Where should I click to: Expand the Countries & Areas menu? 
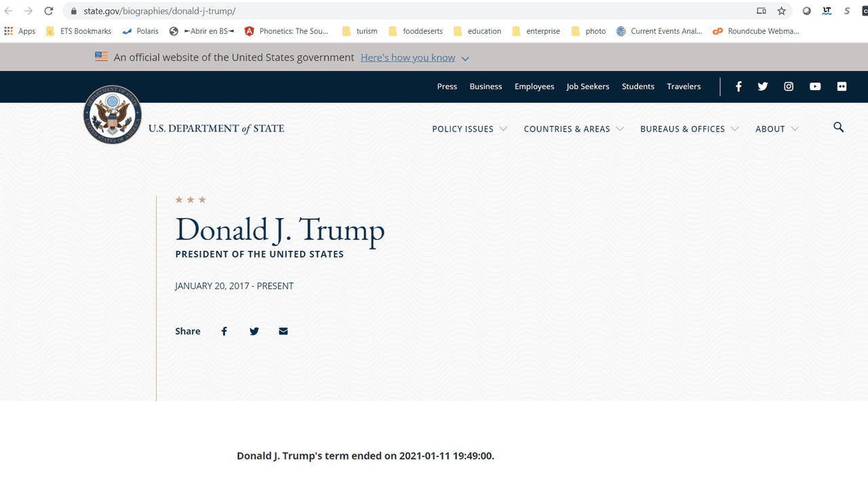[574, 129]
